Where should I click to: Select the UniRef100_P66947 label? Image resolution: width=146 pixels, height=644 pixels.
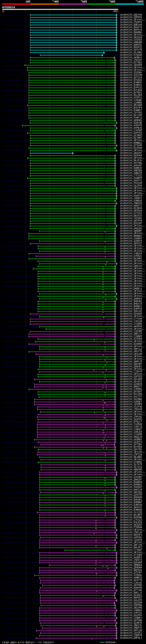tap(131, 487)
